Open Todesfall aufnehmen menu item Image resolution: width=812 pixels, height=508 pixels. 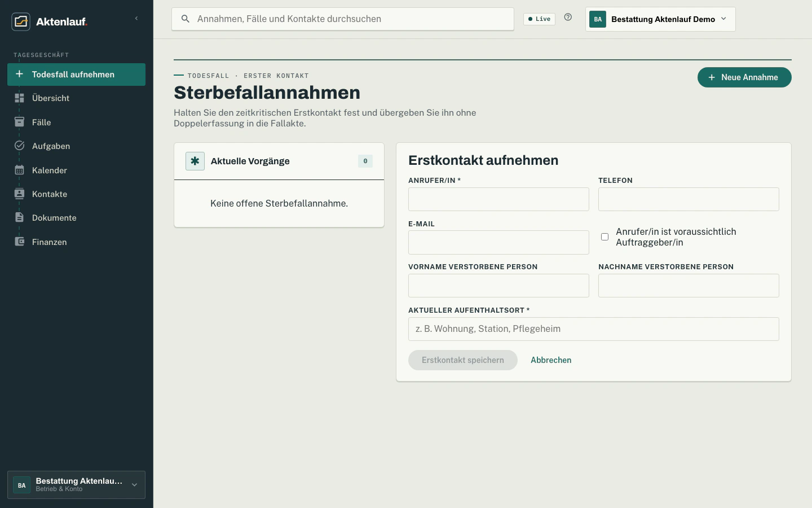tap(76, 75)
